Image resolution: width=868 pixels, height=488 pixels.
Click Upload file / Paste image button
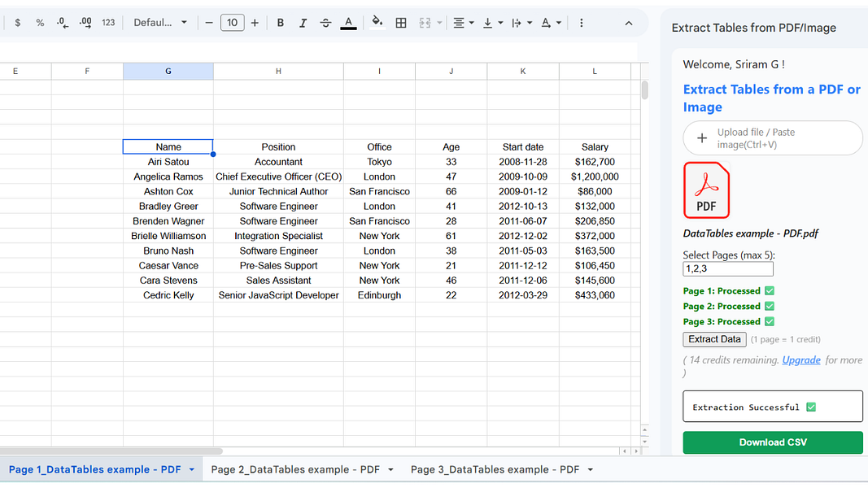pyautogui.click(x=773, y=137)
